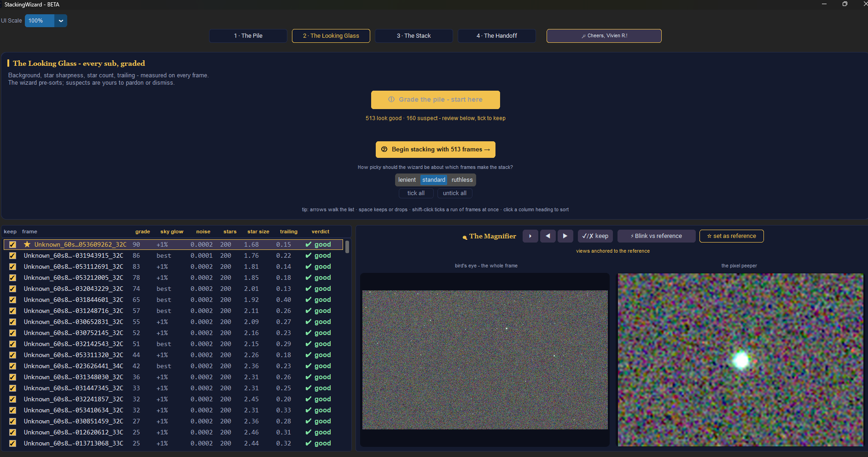Click the reference star icon on first frame
This screenshot has height=457, width=868.
click(x=27, y=244)
